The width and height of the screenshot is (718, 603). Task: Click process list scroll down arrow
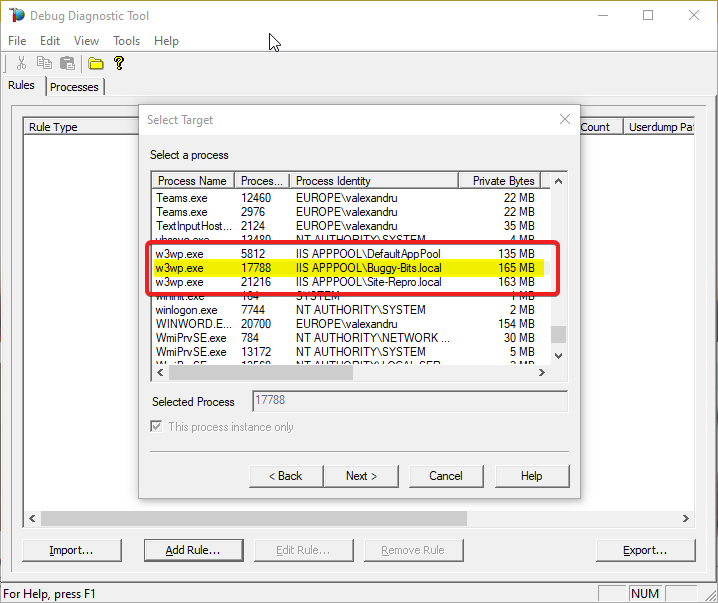click(x=558, y=356)
